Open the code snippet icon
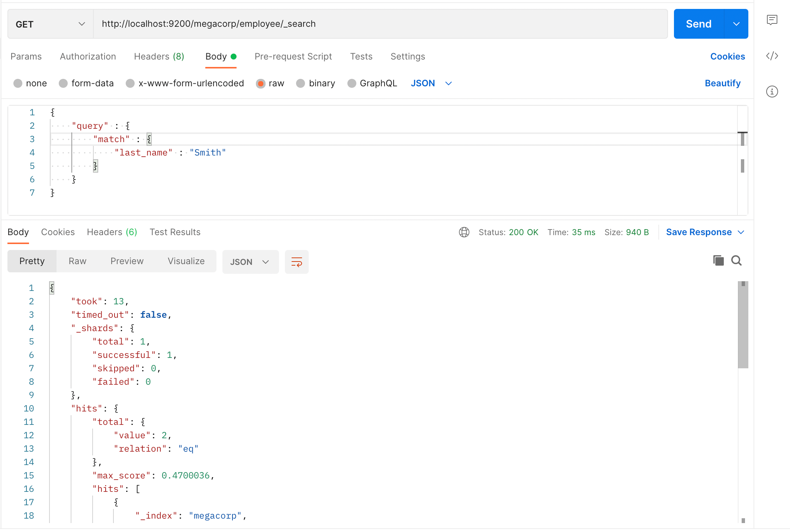 click(x=772, y=56)
